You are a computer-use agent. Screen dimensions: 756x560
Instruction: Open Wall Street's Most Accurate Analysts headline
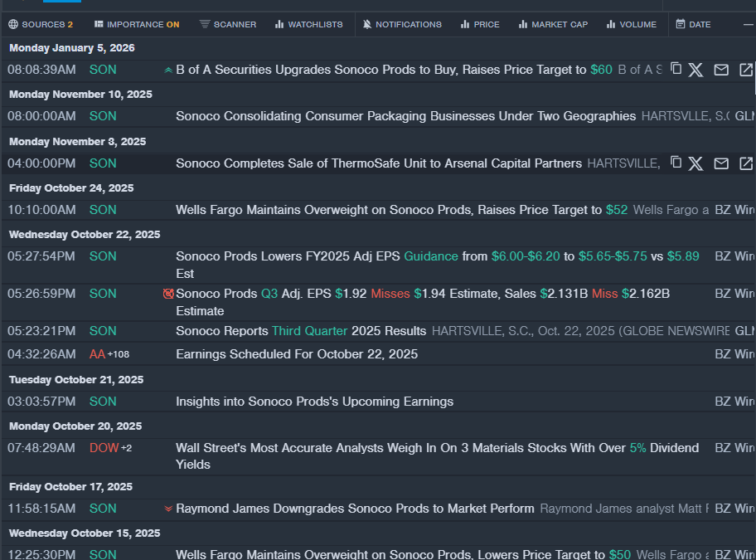pos(438,456)
